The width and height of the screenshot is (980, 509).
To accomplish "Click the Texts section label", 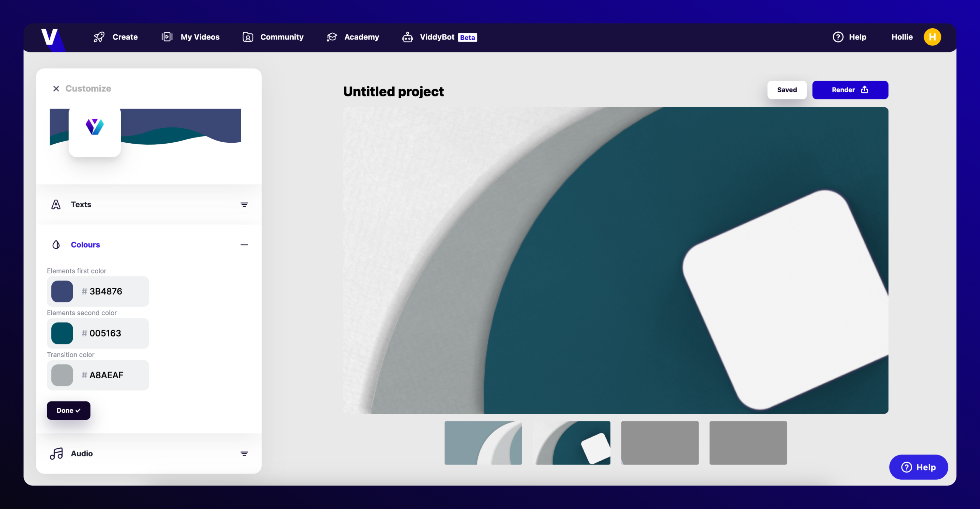I will tap(81, 205).
